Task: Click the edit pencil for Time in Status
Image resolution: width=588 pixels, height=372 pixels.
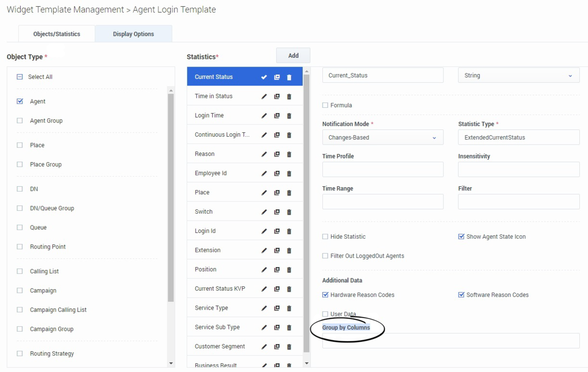Action: 264,97
